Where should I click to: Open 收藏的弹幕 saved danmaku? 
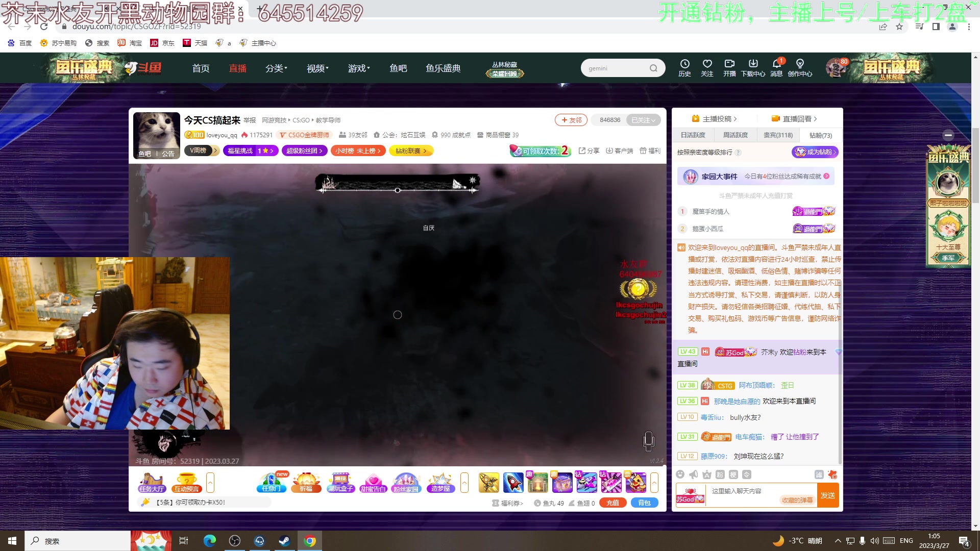point(797,500)
